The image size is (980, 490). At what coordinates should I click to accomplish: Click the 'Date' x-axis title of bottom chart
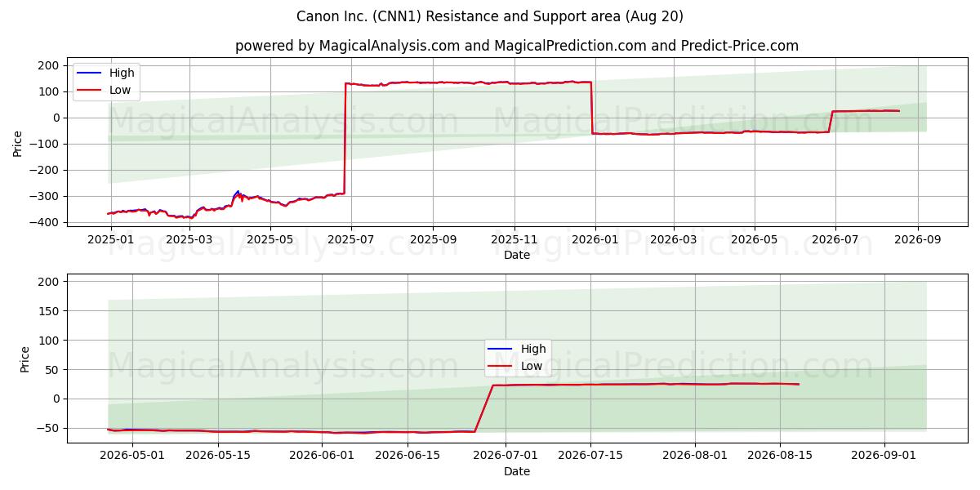coord(517,471)
